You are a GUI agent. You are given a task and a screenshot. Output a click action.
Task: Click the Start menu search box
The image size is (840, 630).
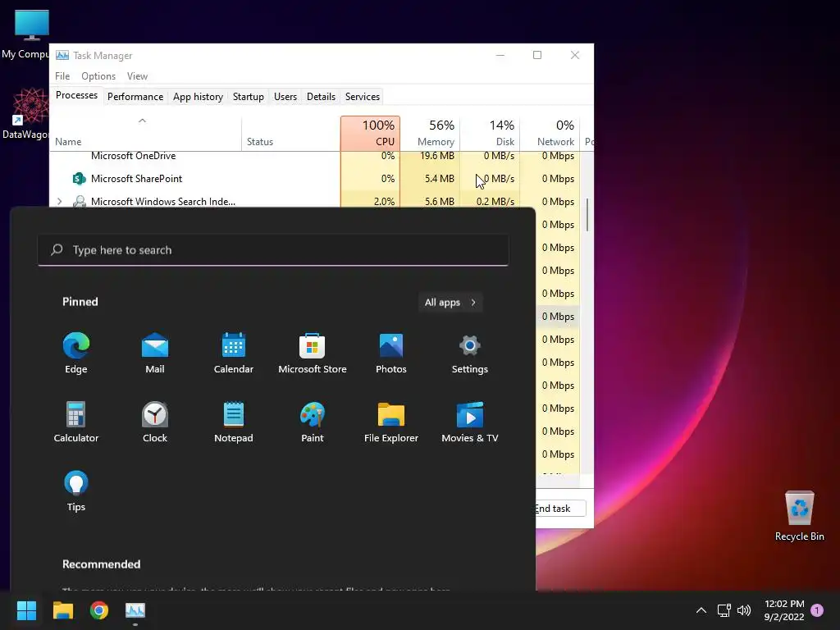click(273, 249)
